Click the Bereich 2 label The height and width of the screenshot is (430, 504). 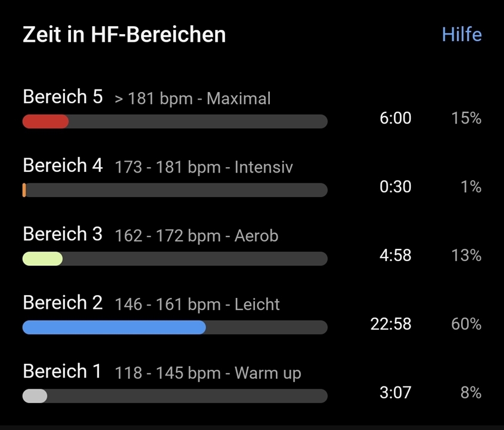pos(63,302)
